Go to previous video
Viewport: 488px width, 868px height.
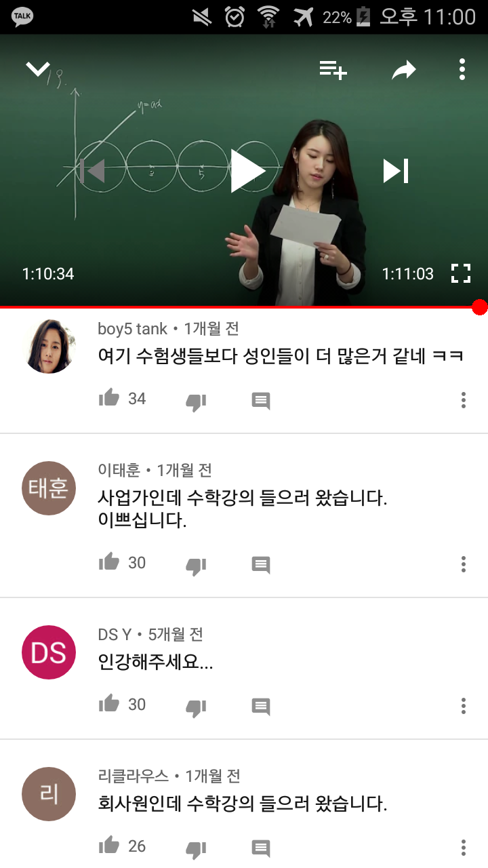click(91, 171)
